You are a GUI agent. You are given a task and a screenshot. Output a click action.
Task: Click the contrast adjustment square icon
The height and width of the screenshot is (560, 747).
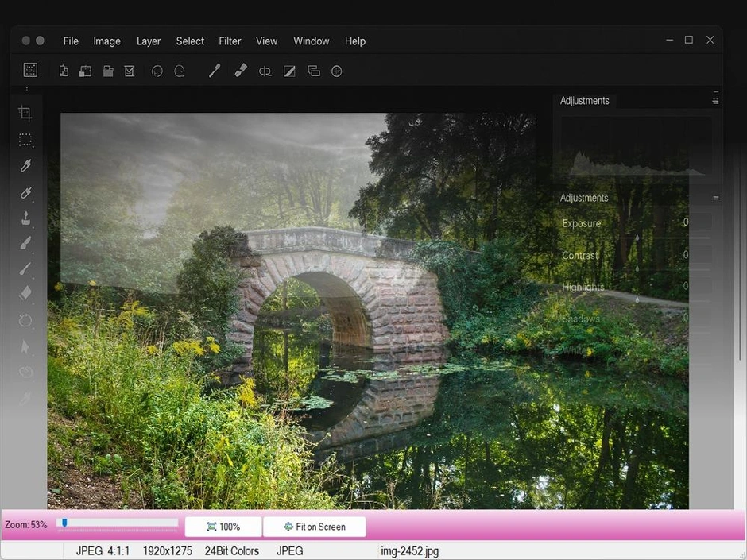pyautogui.click(x=289, y=71)
